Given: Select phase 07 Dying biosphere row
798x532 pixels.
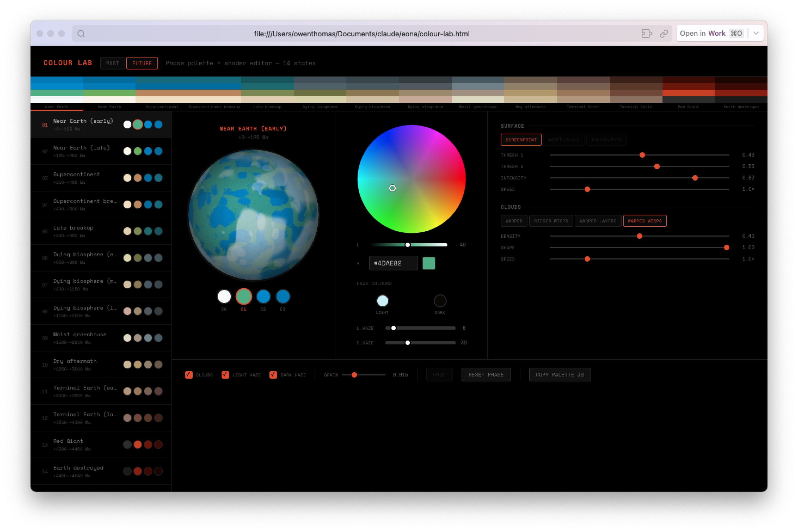Looking at the screenshot, I should pyautogui.click(x=101, y=285).
